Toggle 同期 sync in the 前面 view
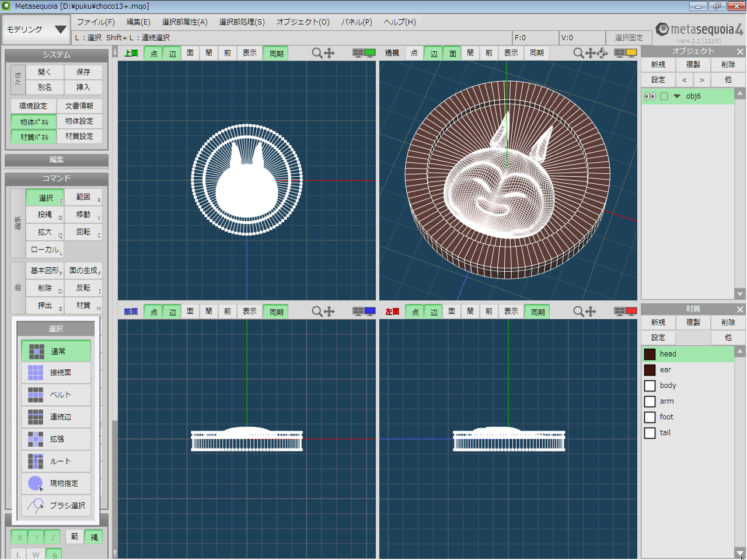 (x=277, y=312)
